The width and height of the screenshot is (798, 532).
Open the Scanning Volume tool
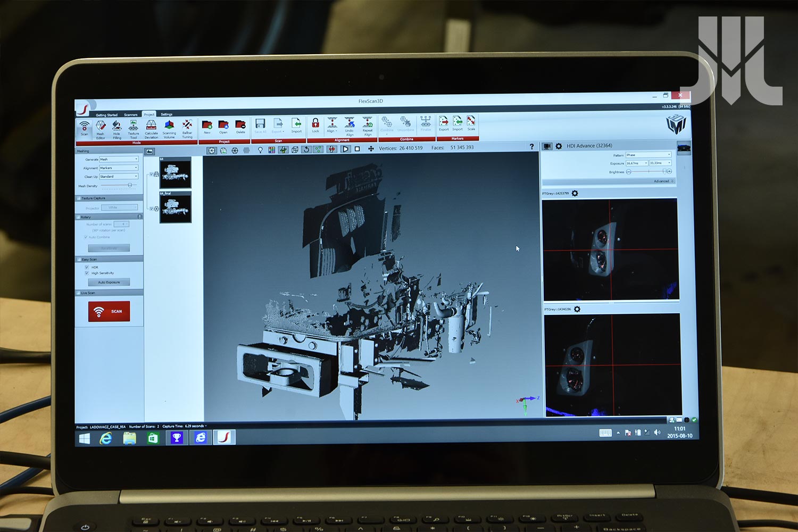tap(169, 129)
